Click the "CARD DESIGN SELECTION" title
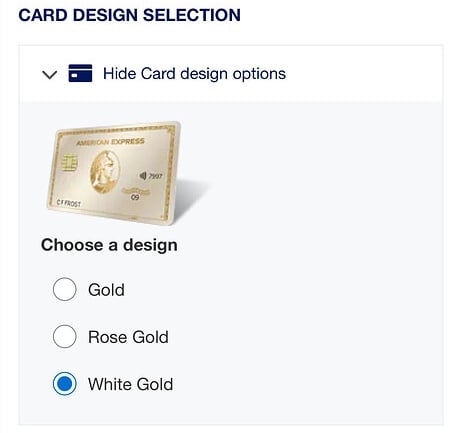This screenshot has height=433, width=460. pos(129,15)
